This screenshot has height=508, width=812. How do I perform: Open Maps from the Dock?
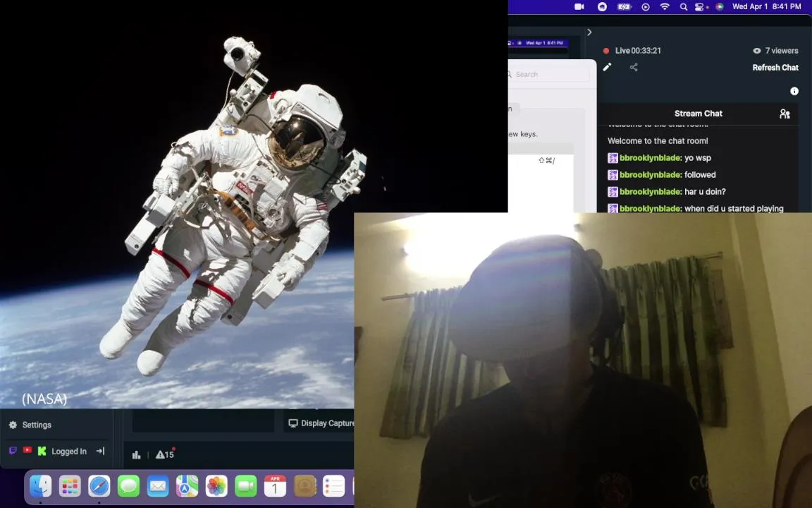187,486
